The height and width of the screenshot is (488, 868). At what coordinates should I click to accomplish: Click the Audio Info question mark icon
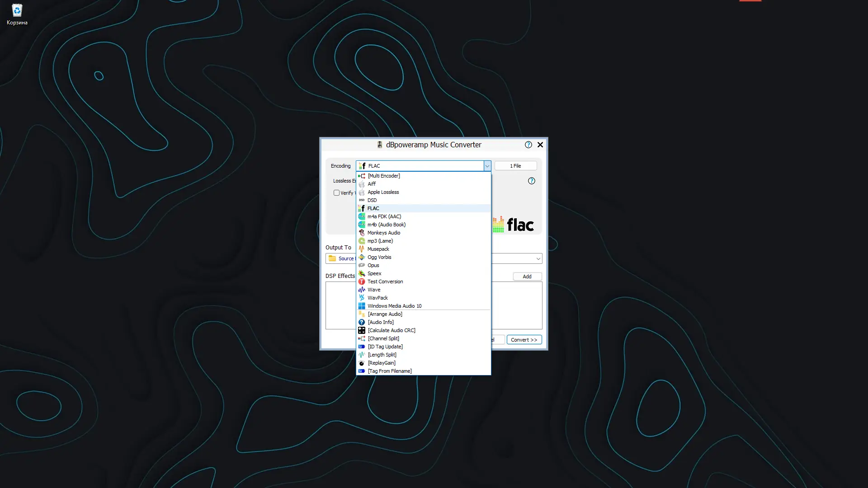[x=362, y=322]
